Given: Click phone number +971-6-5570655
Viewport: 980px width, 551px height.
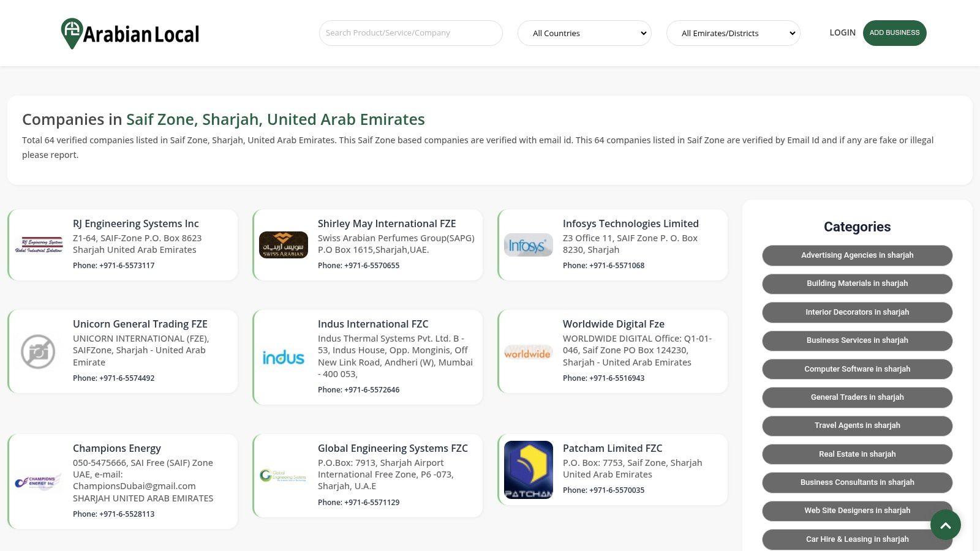Looking at the screenshot, I should (372, 266).
